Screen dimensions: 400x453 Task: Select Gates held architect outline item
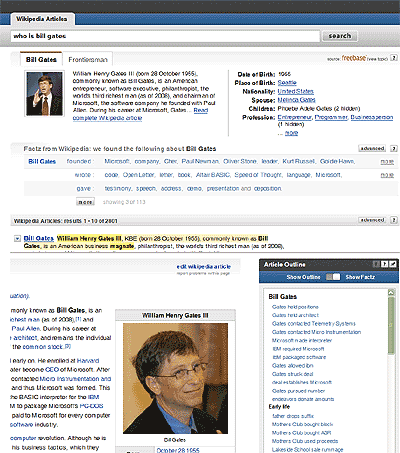[x=295, y=315]
